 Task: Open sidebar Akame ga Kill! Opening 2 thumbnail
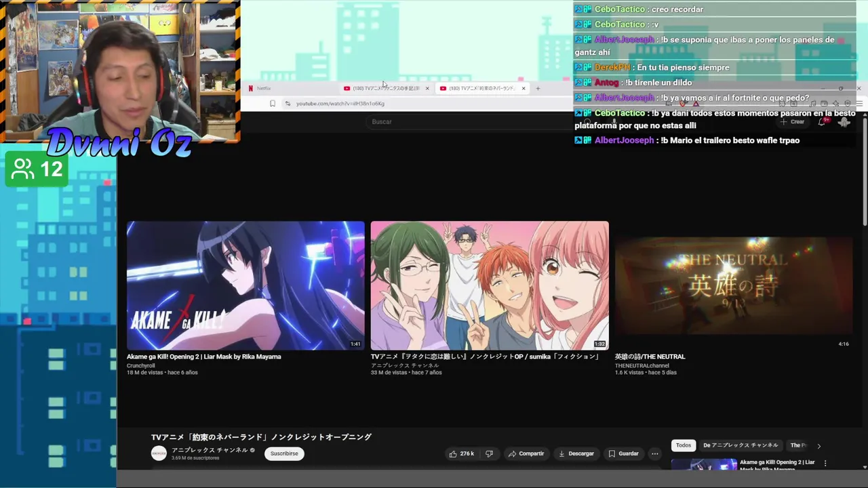coord(704,464)
